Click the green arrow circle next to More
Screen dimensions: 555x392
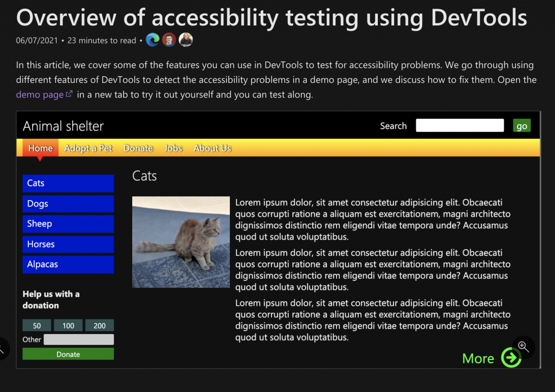pyautogui.click(x=511, y=358)
